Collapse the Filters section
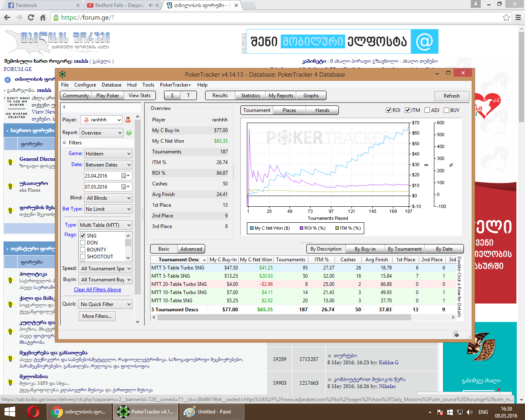Viewport: 525px width, 420px height. click(x=64, y=143)
